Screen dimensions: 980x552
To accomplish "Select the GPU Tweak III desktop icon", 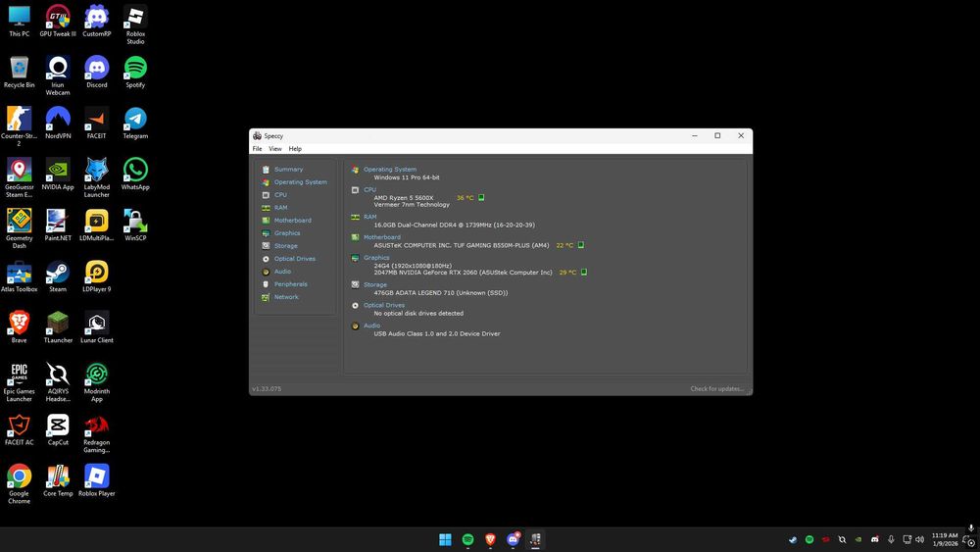I will click(x=58, y=22).
